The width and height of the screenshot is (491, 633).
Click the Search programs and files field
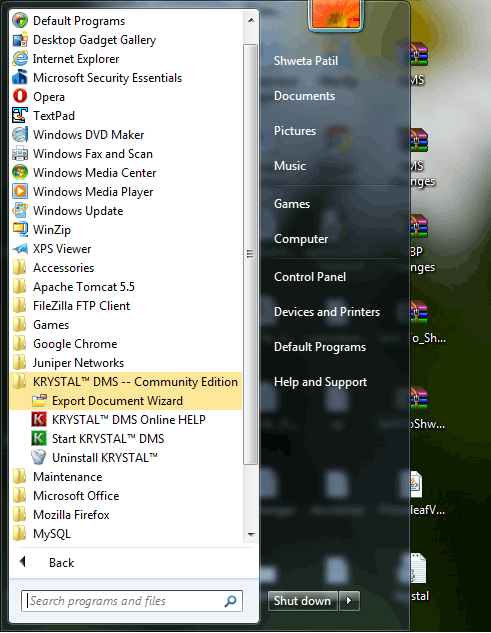132,601
